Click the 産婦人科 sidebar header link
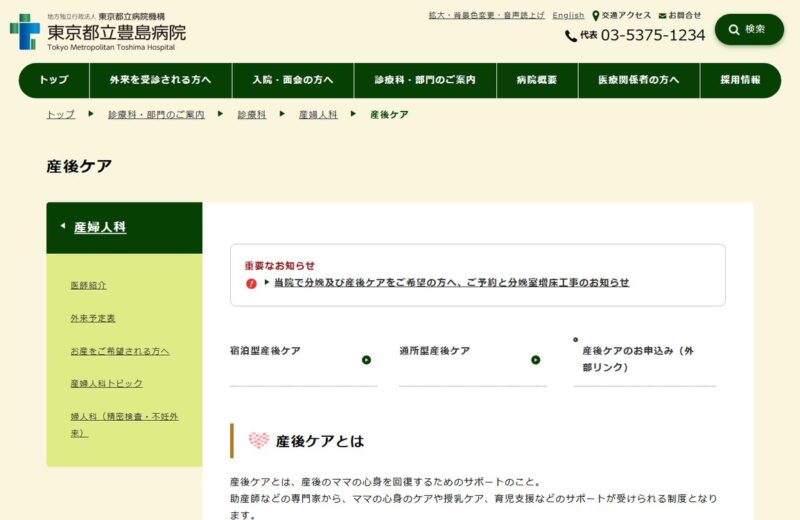The image size is (800, 520). tap(100, 227)
